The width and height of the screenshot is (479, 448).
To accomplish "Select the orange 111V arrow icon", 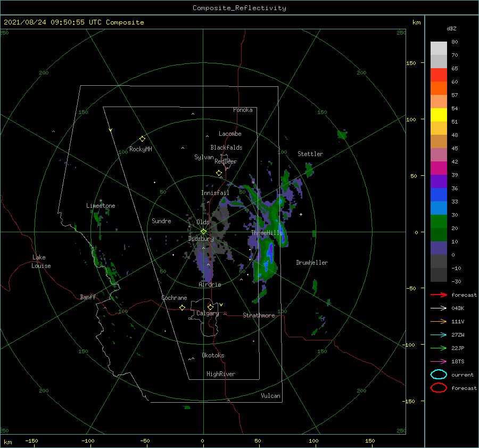I will pos(439,321).
